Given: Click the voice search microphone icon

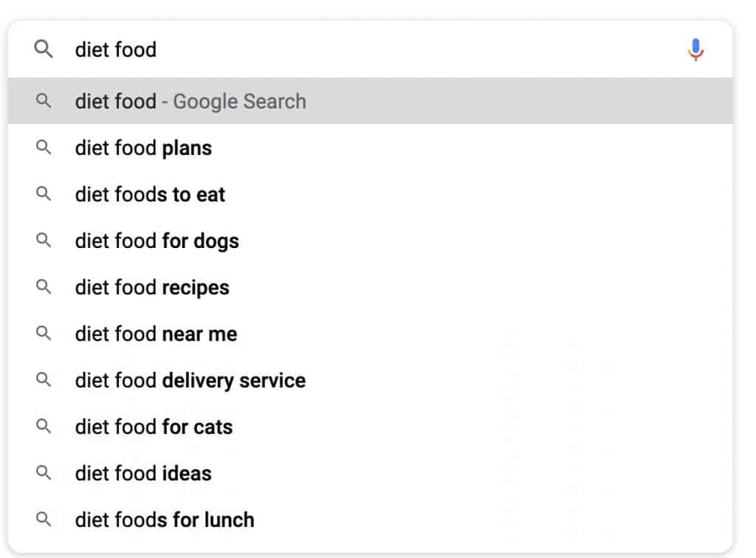Looking at the screenshot, I should pyautogui.click(x=695, y=50).
